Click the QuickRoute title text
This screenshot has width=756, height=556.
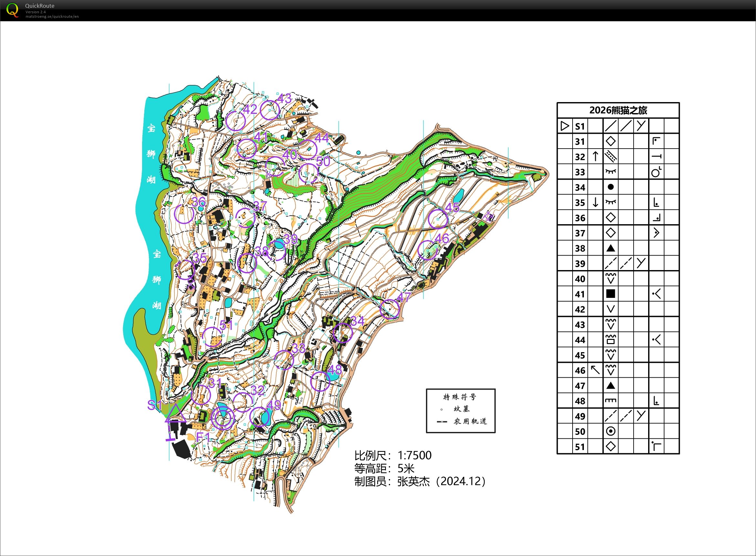tap(40, 6)
